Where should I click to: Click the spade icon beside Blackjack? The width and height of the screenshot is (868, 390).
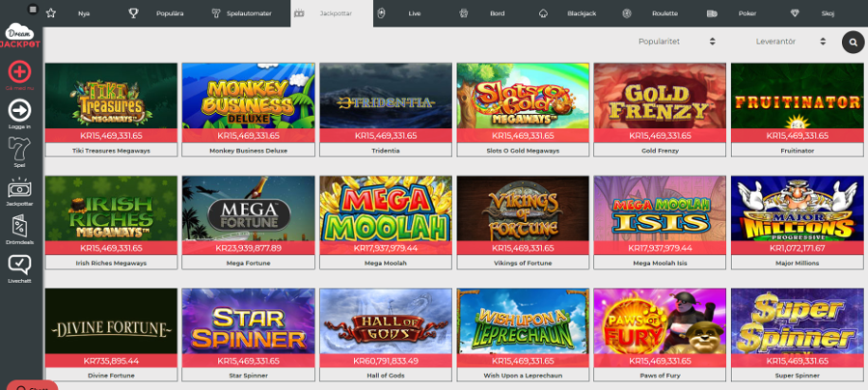coord(543,14)
